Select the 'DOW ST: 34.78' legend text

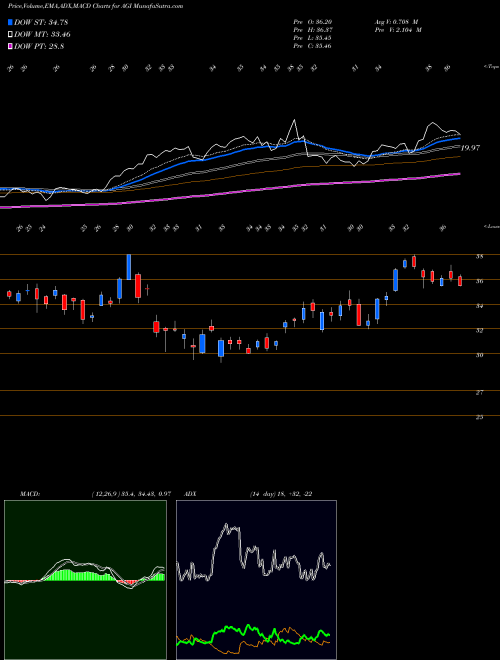click(x=41, y=22)
